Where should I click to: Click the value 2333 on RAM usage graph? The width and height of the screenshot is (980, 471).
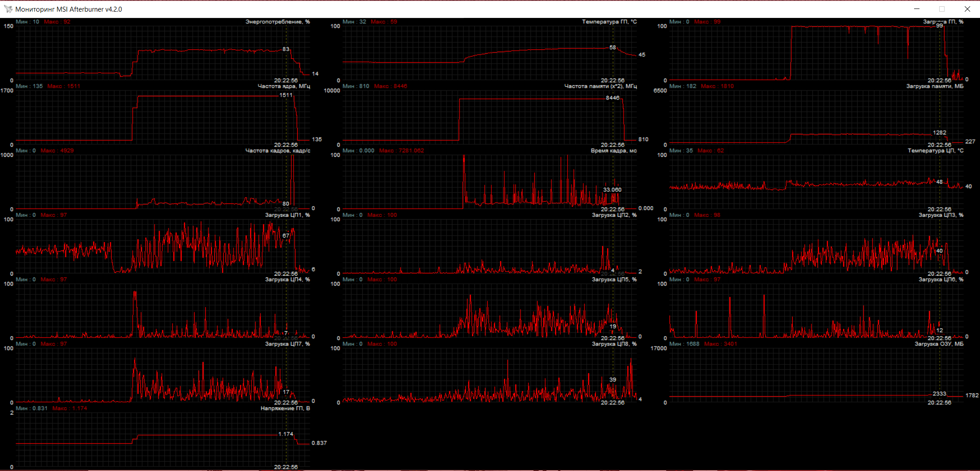tap(940, 394)
